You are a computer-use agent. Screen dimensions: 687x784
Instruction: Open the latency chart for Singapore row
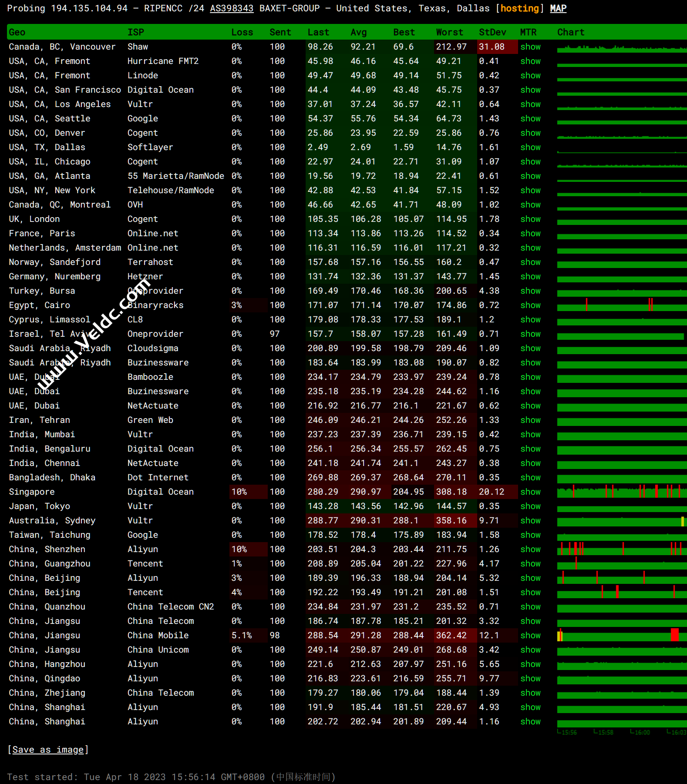(622, 492)
